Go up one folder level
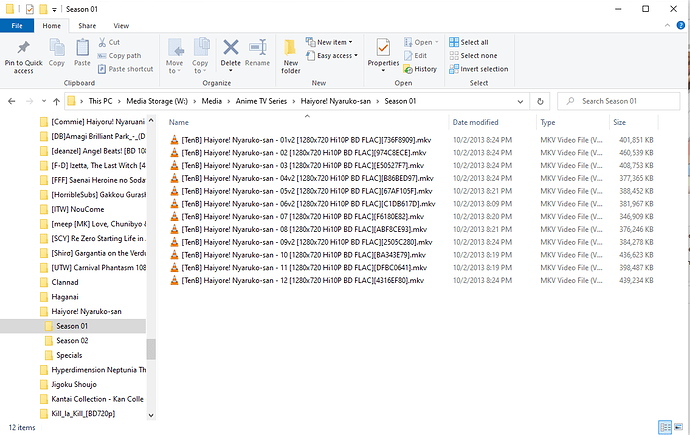 56,101
